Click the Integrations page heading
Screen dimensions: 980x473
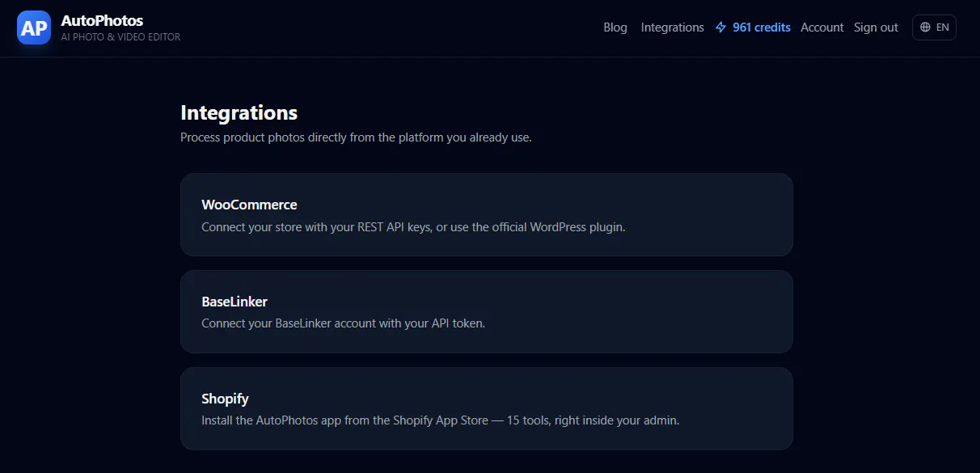point(239,112)
